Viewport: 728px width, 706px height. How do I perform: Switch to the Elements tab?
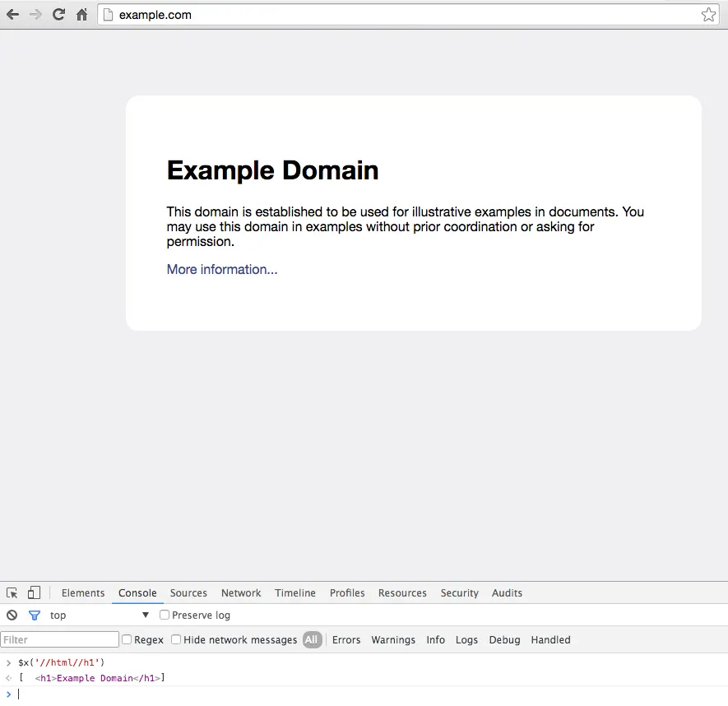[83, 593]
